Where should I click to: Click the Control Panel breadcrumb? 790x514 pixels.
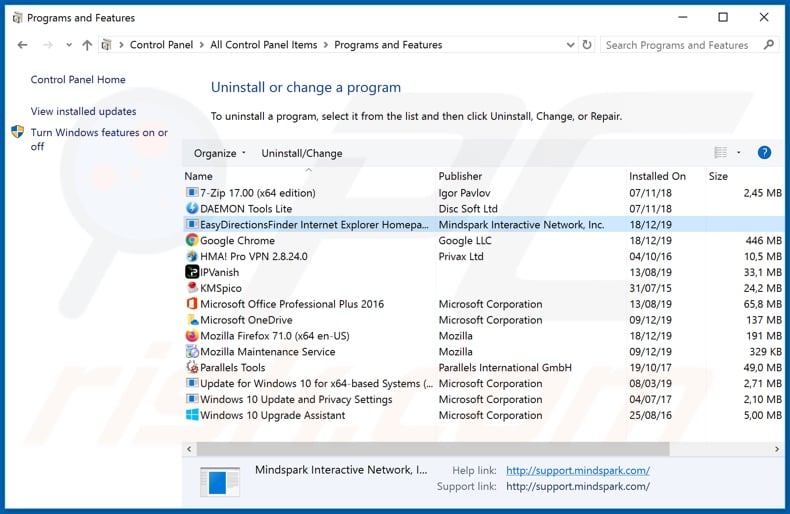tap(161, 45)
